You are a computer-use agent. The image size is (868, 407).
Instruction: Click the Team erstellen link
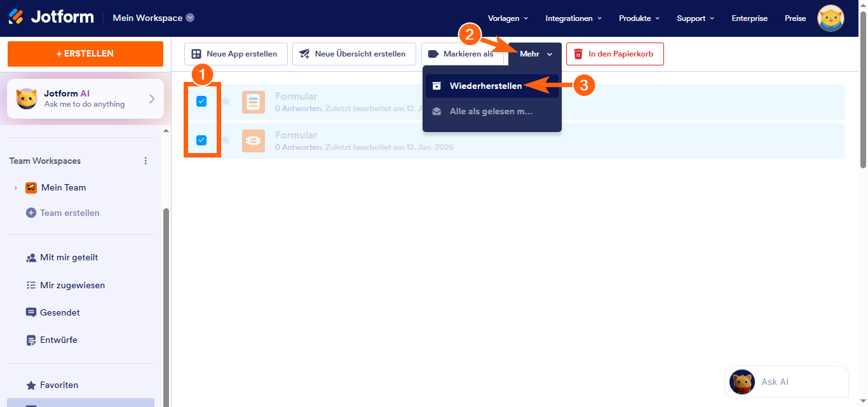coord(70,213)
